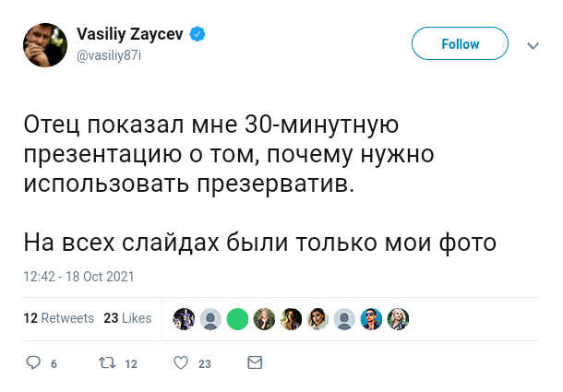
Task: Open the rightmost liker avatar
Action: coord(398,318)
